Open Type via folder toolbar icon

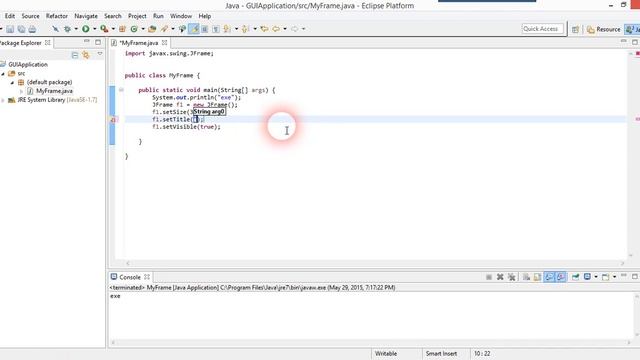152,29
